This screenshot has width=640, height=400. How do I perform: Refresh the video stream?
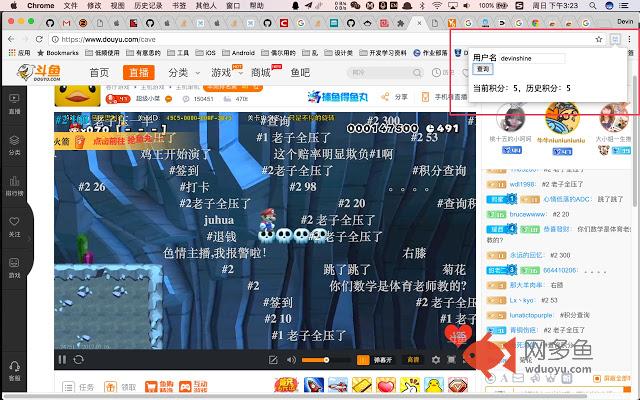(x=78, y=360)
